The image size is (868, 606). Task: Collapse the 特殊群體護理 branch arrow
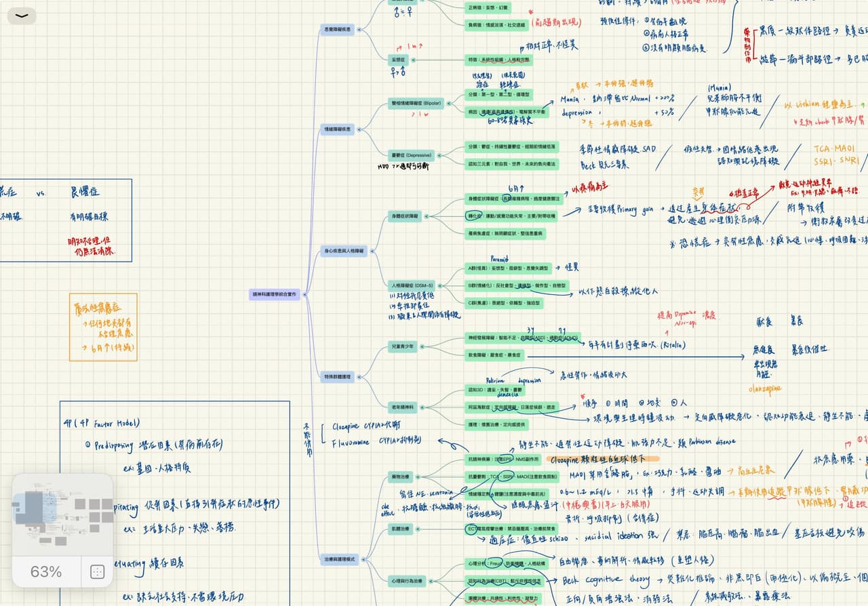[359, 377]
